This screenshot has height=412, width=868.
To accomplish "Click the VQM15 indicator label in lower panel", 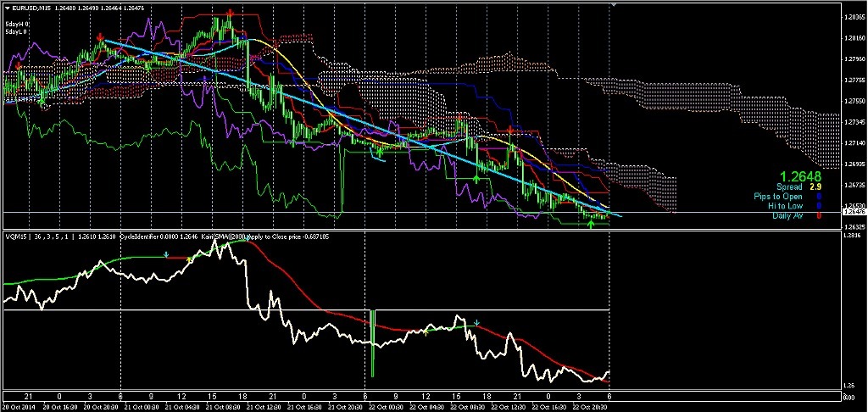I will coord(14,237).
